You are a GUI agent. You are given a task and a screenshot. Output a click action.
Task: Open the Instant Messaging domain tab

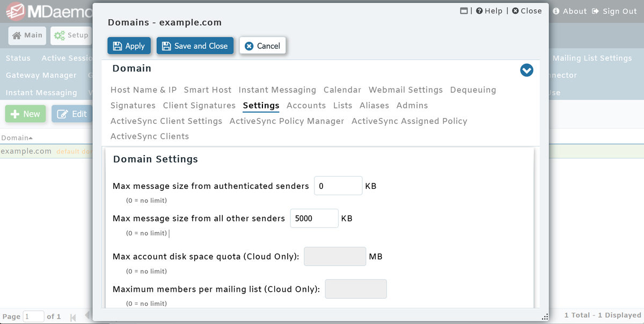coord(277,90)
